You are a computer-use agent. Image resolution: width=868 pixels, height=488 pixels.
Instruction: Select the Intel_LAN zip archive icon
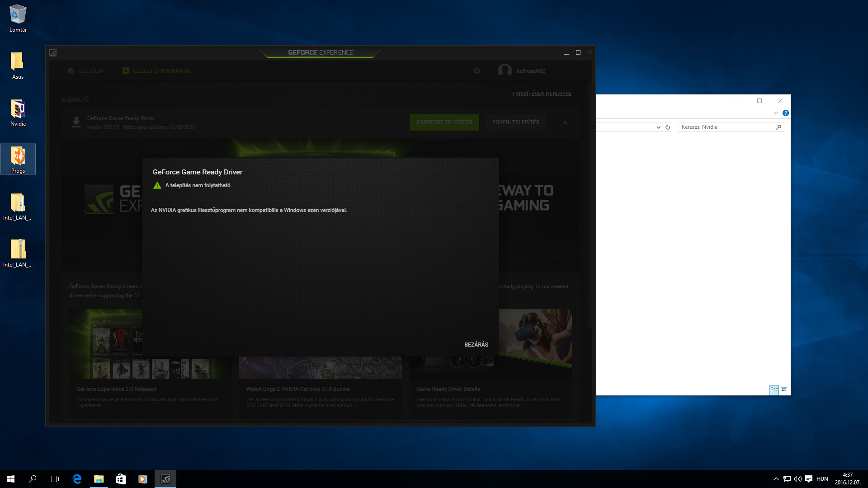[x=18, y=253]
